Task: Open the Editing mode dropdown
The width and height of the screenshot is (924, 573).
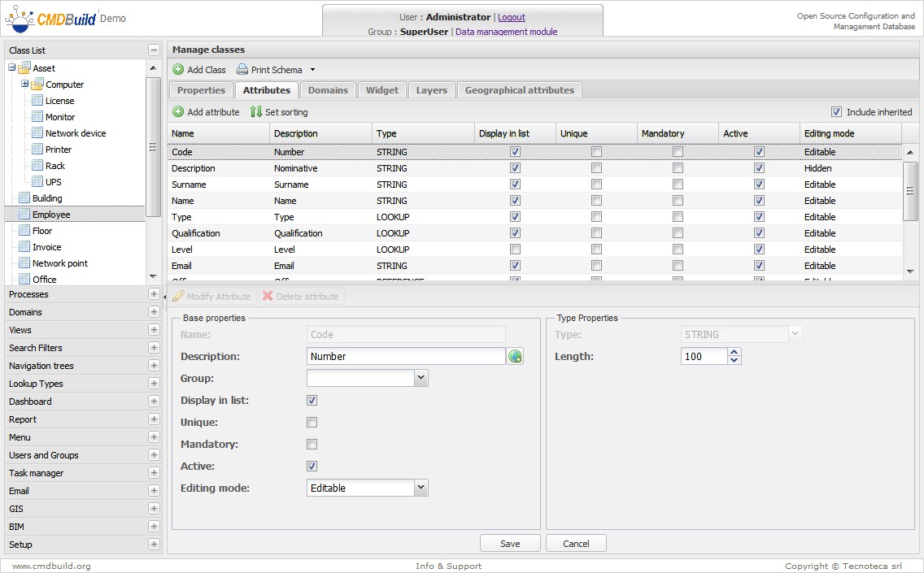Action: [x=421, y=488]
